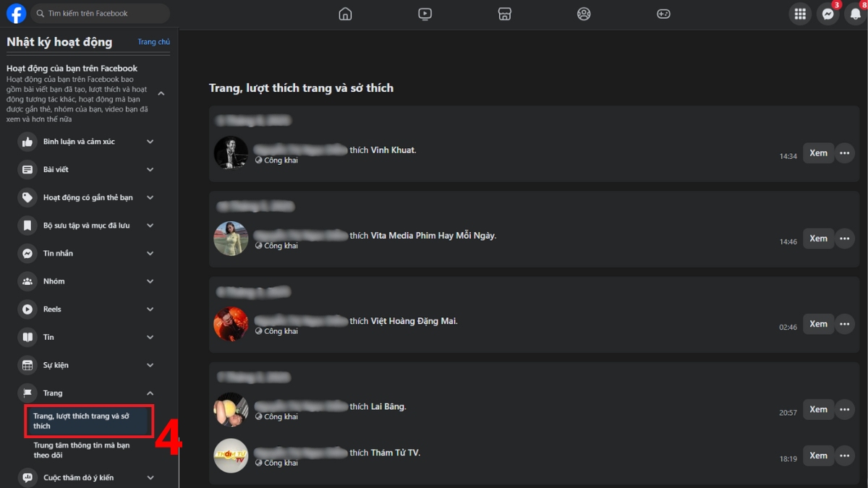Open more options for Thám Tử TV entry
This screenshot has width=868, height=488.
(x=844, y=455)
